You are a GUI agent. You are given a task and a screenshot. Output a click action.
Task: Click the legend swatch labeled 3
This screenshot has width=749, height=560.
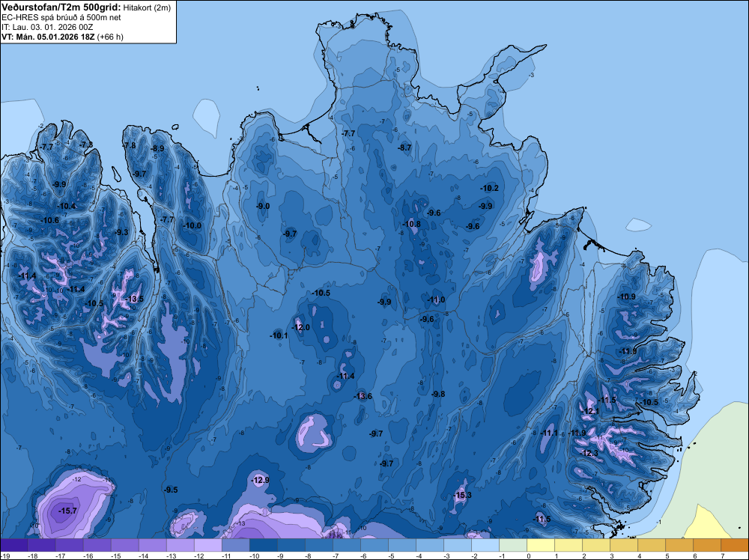(x=623, y=545)
